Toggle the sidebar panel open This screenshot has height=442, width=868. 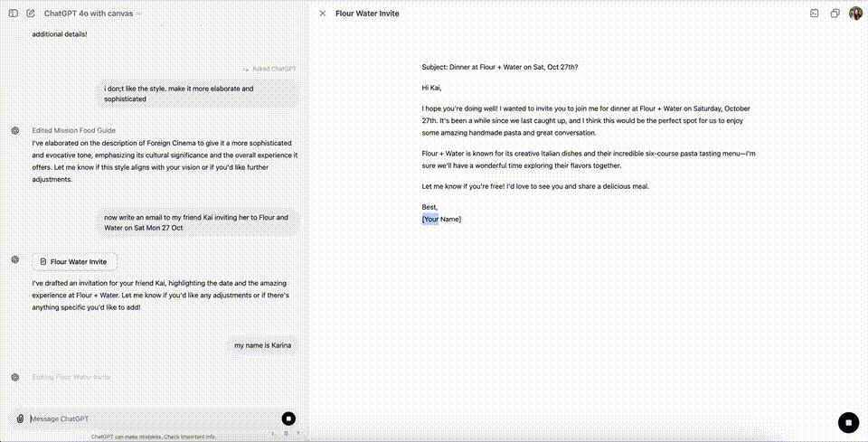(13, 14)
